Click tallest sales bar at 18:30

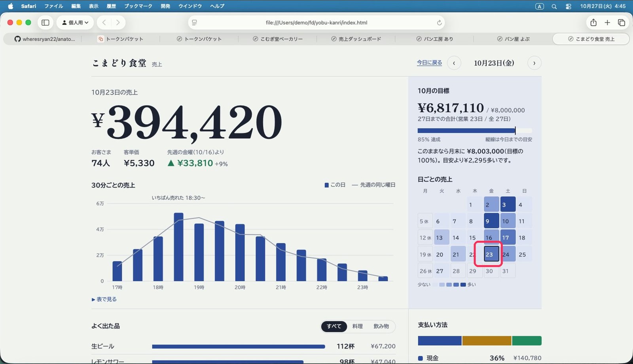coord(178,247)
